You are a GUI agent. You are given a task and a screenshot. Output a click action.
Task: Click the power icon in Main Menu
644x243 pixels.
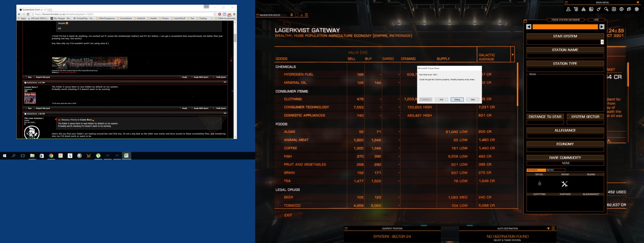pyautogui.click(x=637, y=9)
